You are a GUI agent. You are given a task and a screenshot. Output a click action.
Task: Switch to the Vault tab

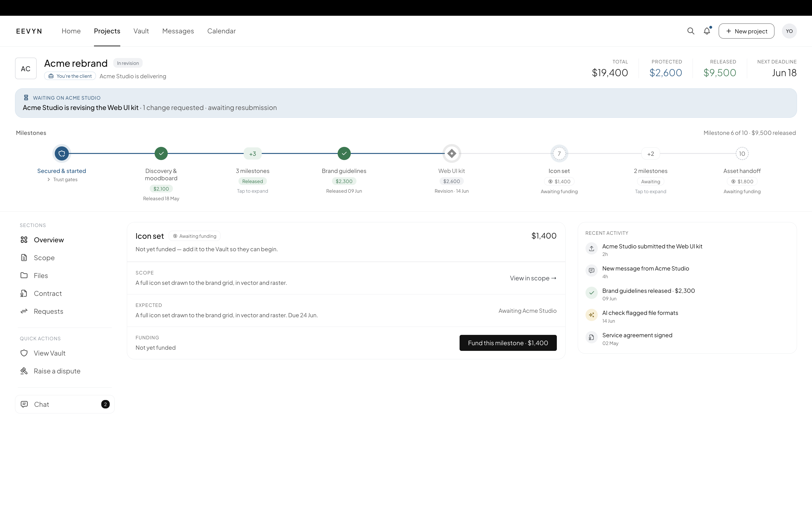pos(141,31)
